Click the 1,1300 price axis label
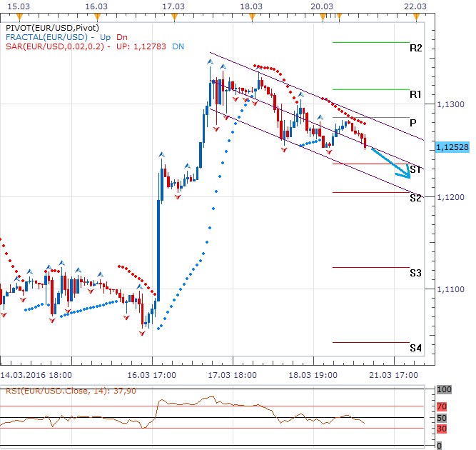Viewport: 476px width, 450px height. [x=450, y=105]
